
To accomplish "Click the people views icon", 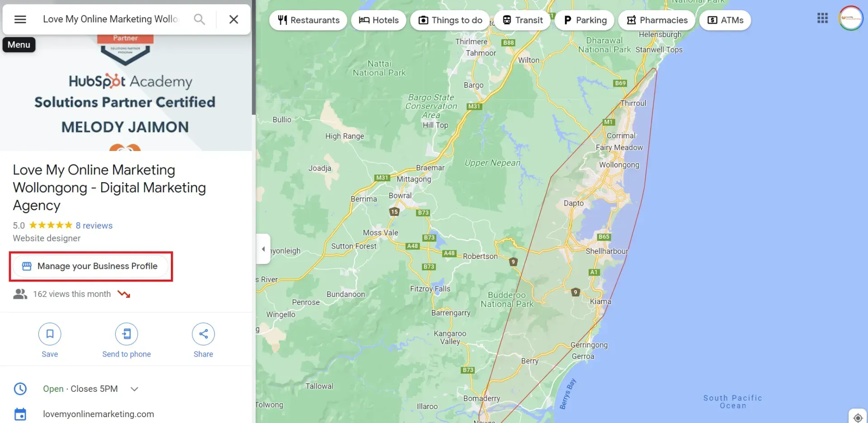I will [20, 294].
